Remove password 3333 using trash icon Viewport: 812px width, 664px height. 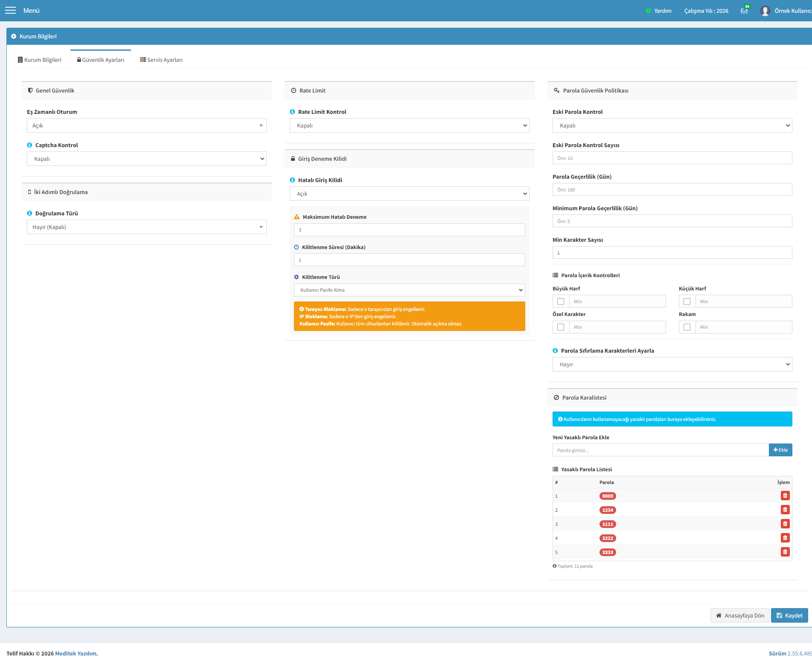[785, 552]
